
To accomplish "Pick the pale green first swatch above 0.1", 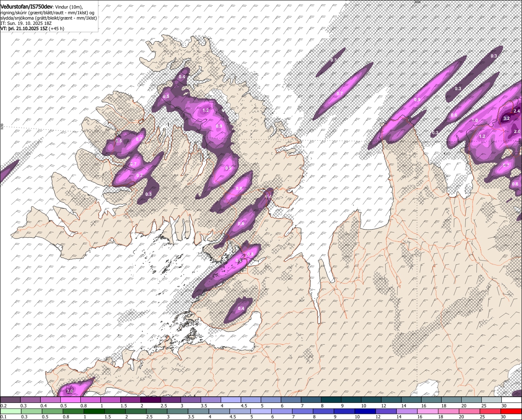I will coord(10,411).
